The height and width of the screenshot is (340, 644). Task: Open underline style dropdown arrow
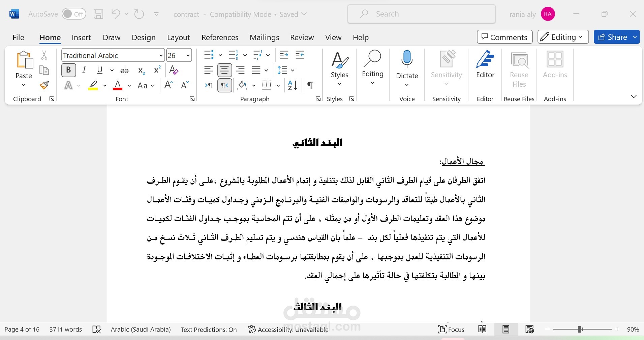click(x=112, y=70)
